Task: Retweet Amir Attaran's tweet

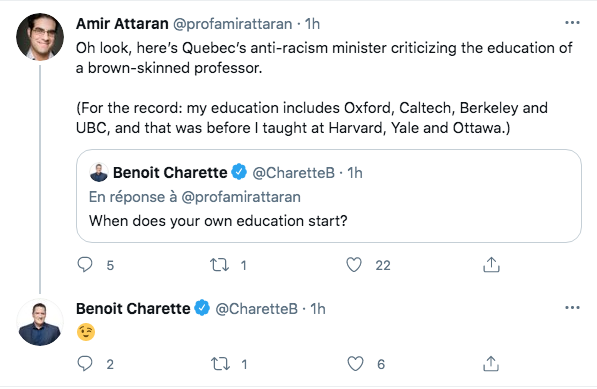Action: (220, 265)
